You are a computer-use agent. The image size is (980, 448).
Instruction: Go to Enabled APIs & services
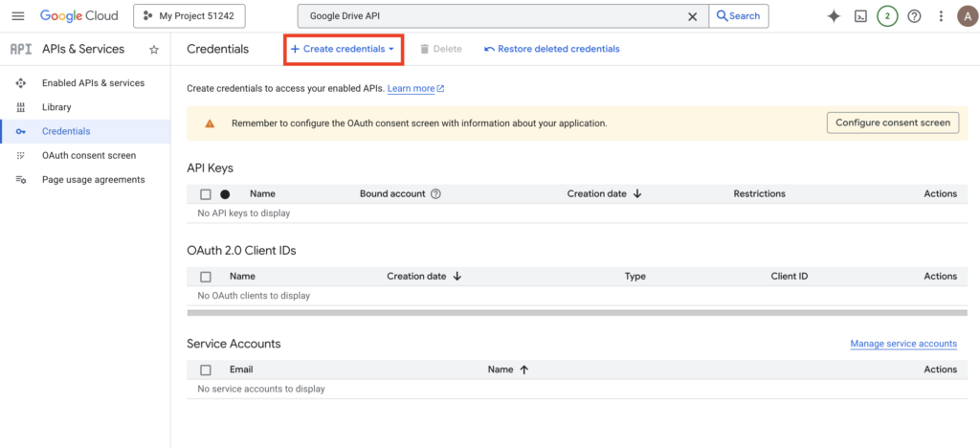pos(93,83)
